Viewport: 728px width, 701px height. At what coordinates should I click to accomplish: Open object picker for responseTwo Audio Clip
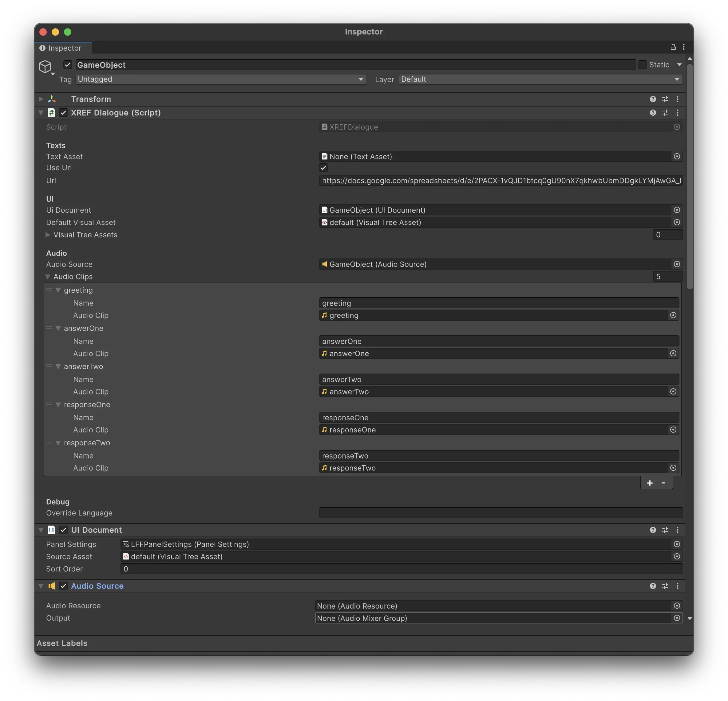click(673, 468)
